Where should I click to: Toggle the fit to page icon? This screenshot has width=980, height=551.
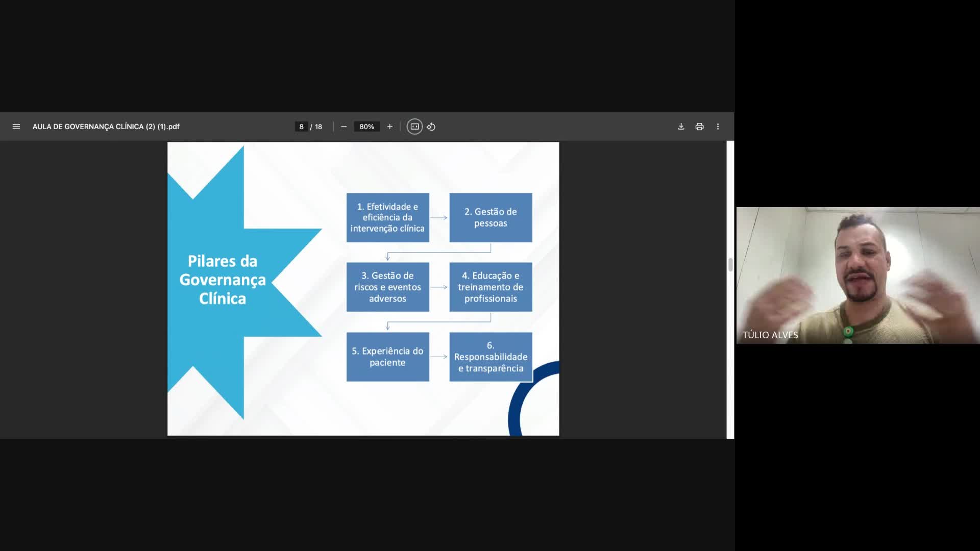pos(414,127)
